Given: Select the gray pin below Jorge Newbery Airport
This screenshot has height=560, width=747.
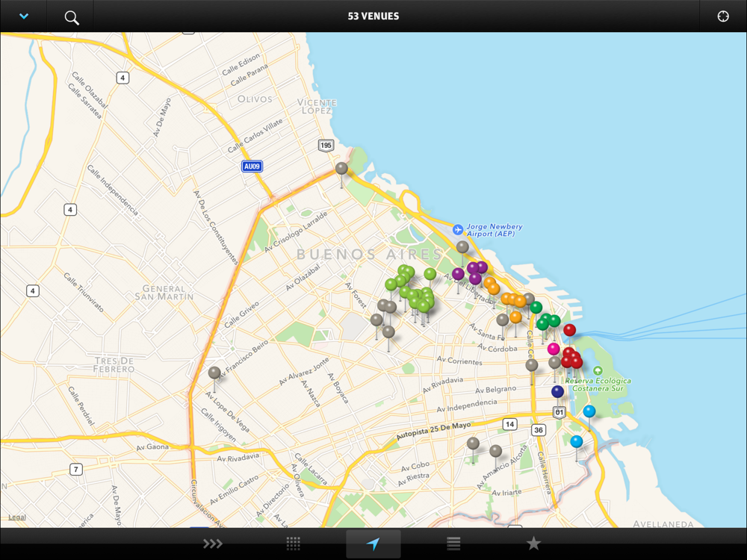Looking at the screenshot, I should point(462,246).
